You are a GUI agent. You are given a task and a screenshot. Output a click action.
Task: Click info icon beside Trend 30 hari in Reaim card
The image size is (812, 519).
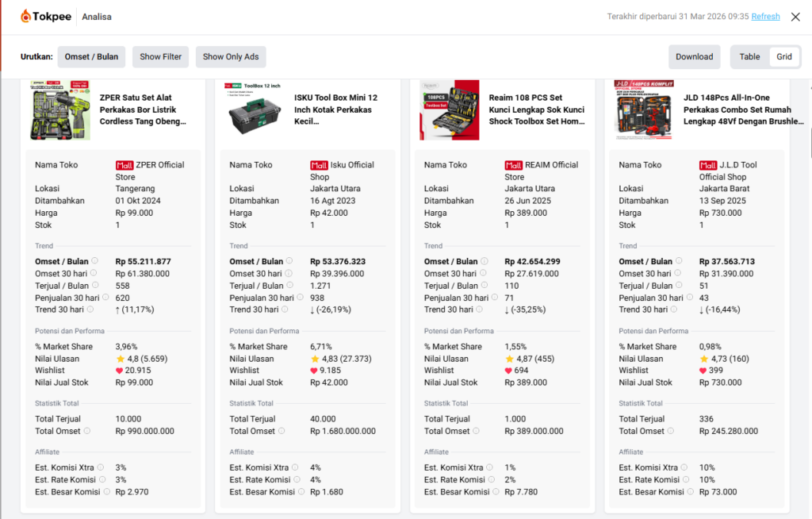(x=480, y=309)
